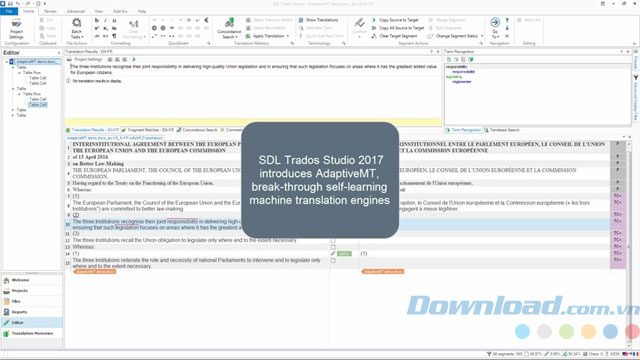Screen dimensions: 640x360
Task: Click segment 12 status icon
Action: pos(333,240)
